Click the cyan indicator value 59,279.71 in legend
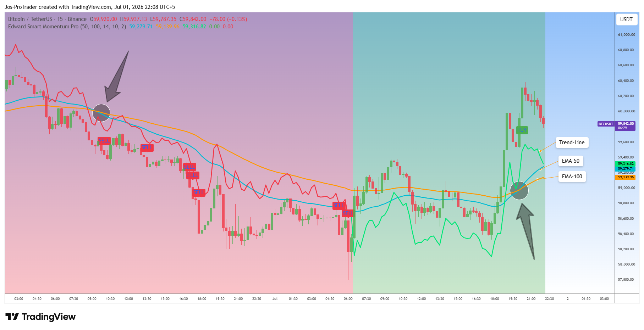 coord(141,27)
